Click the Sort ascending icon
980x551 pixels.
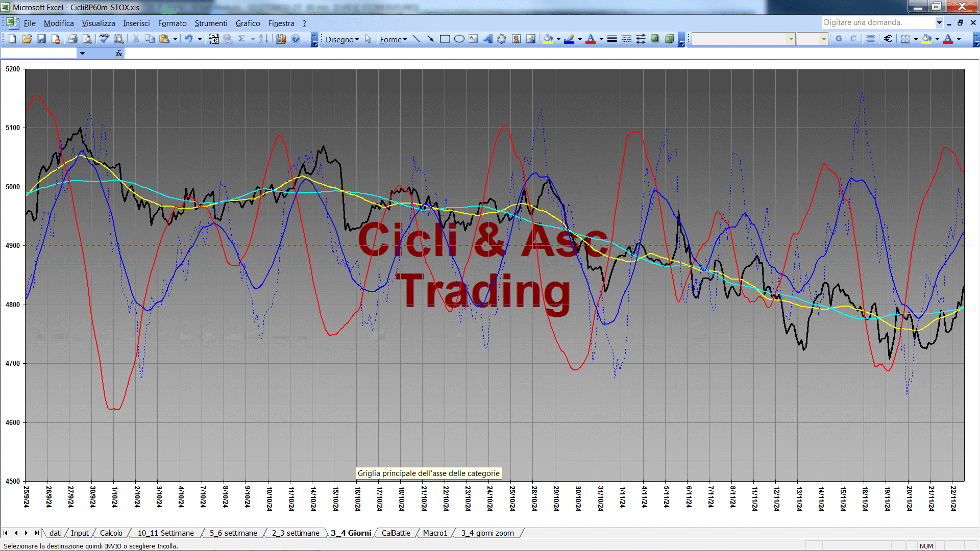(x=263, y=39)
